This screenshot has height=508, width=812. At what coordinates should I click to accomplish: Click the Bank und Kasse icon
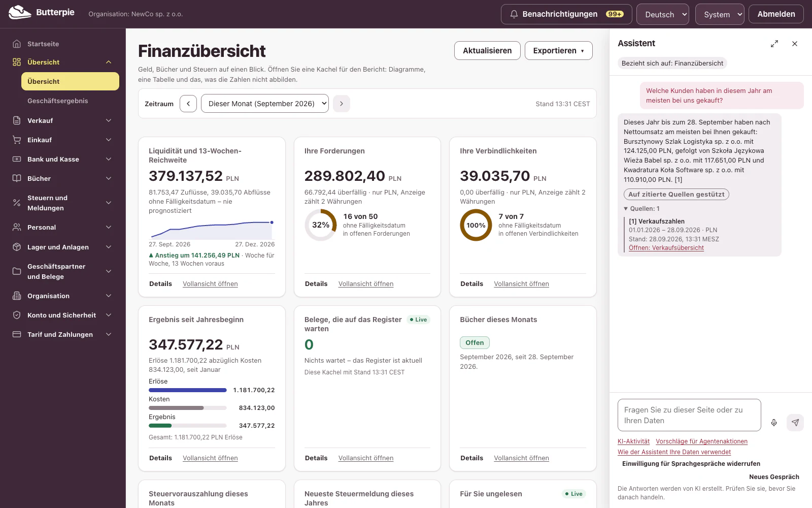coord(17,159)
